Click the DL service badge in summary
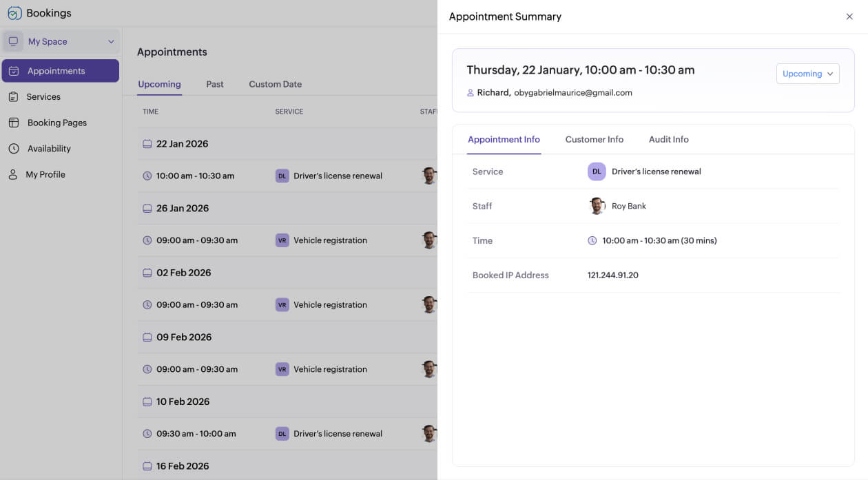868x480 pixels. [597, 171]
